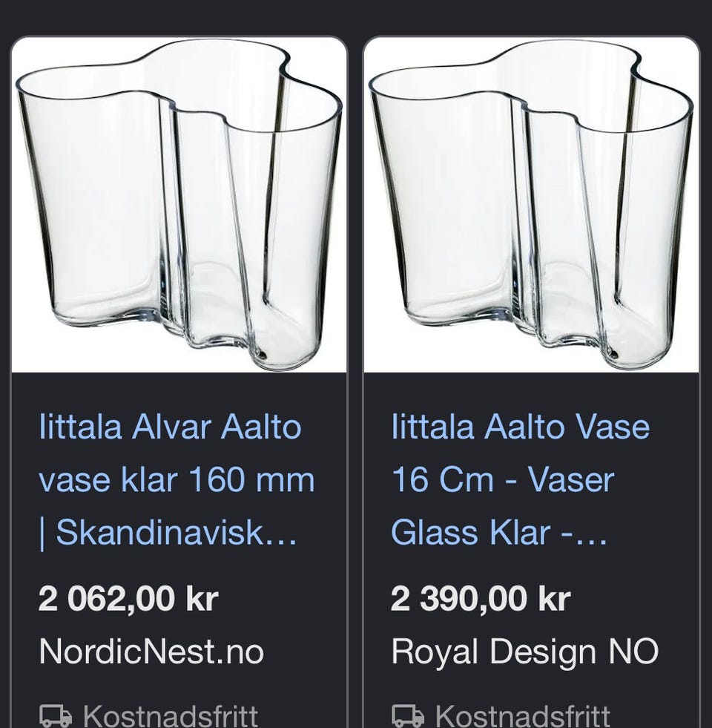Open the left Aalto vase product image
The image size is (712, 728).
tap(179, 204)
